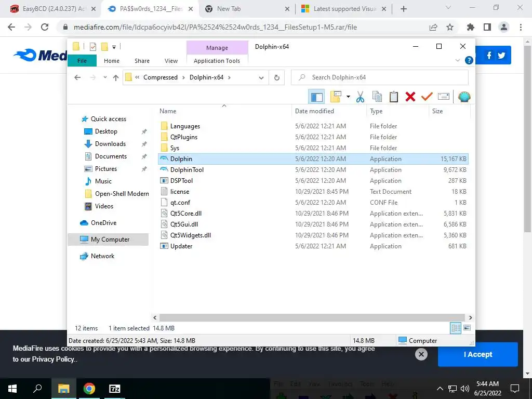Open the View ribbon tab
Image resolution: width=532 pixels, height=399 pixels.
(x=171, y=61)
